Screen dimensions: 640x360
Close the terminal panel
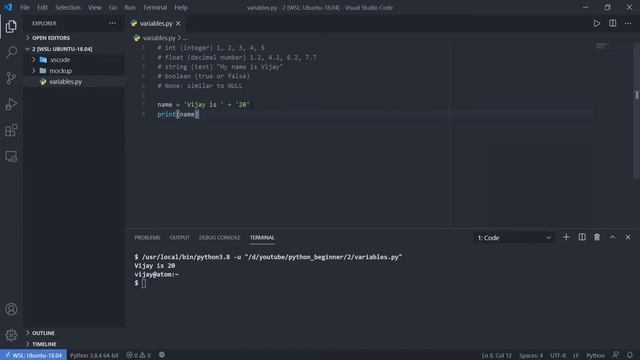pos(628,237)
